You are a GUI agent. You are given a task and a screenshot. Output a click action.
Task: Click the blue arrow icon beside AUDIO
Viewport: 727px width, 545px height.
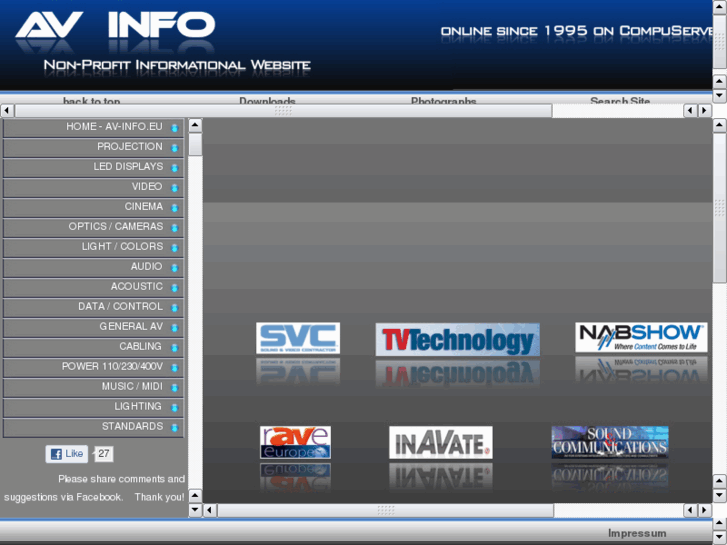point(175,268)
